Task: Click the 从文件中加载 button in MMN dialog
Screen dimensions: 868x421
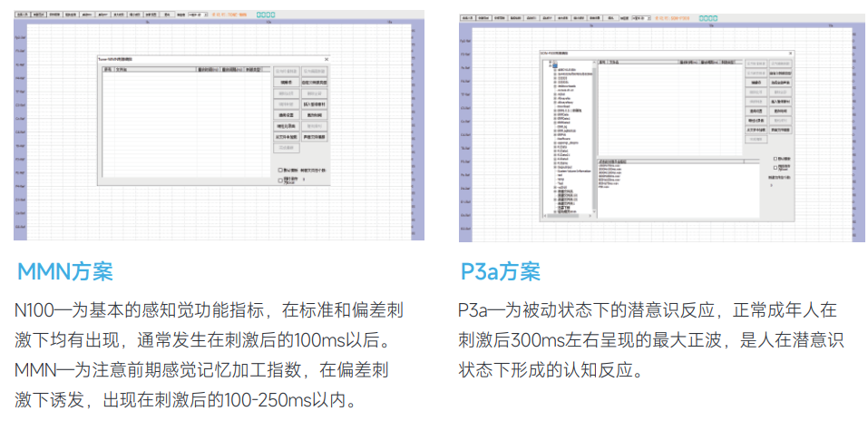Action: pos(287,137)
